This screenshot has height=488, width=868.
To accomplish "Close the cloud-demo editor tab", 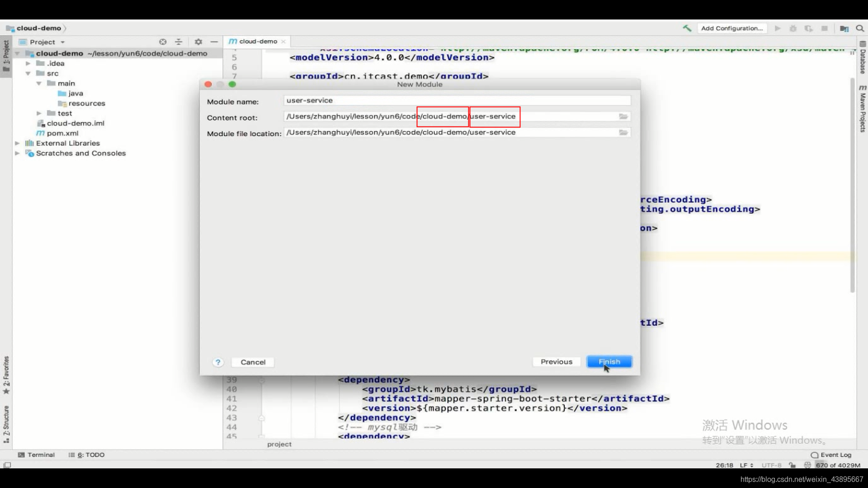I will point(283,42).
